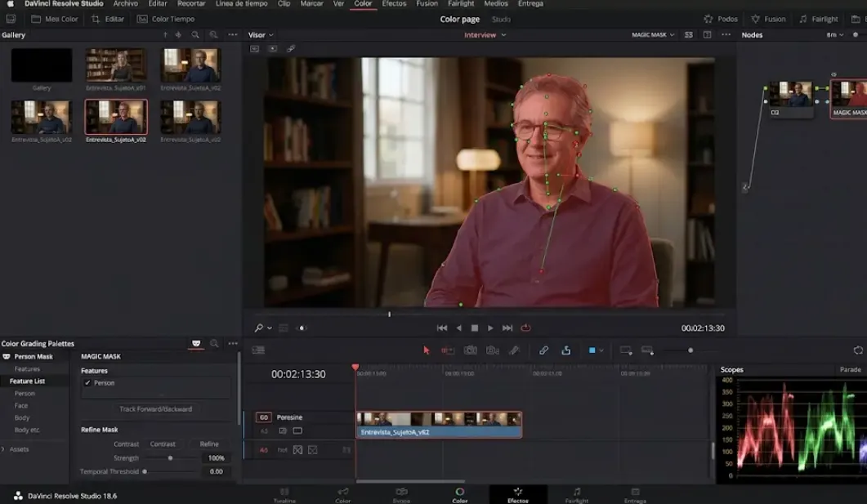
Task: Adjust the timeline zoom slider
Action: [690, 350]
